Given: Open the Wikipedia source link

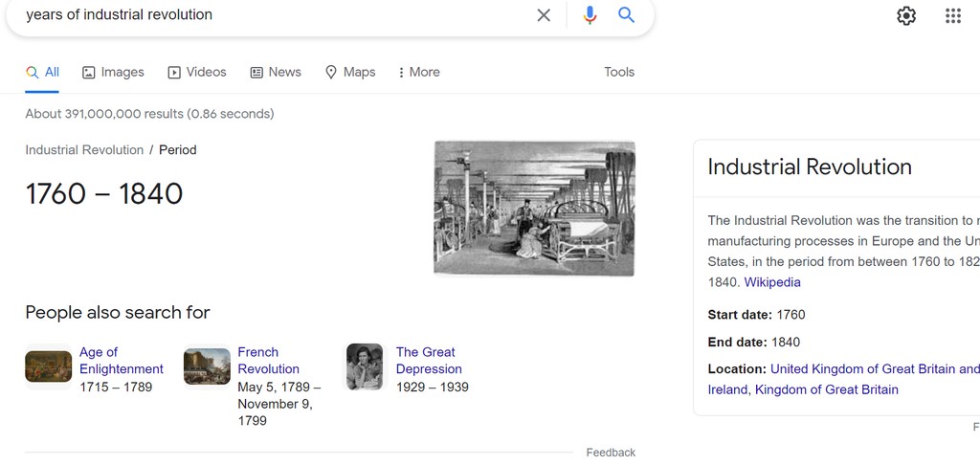Looking at the screenshot, I should click(772, 282).
